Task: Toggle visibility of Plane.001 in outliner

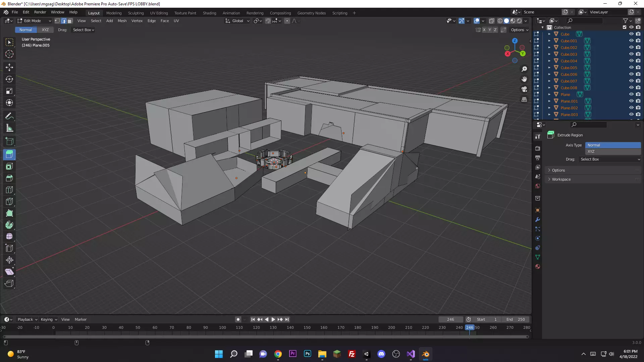Action: pyautogui.click(x=631, y=101)
